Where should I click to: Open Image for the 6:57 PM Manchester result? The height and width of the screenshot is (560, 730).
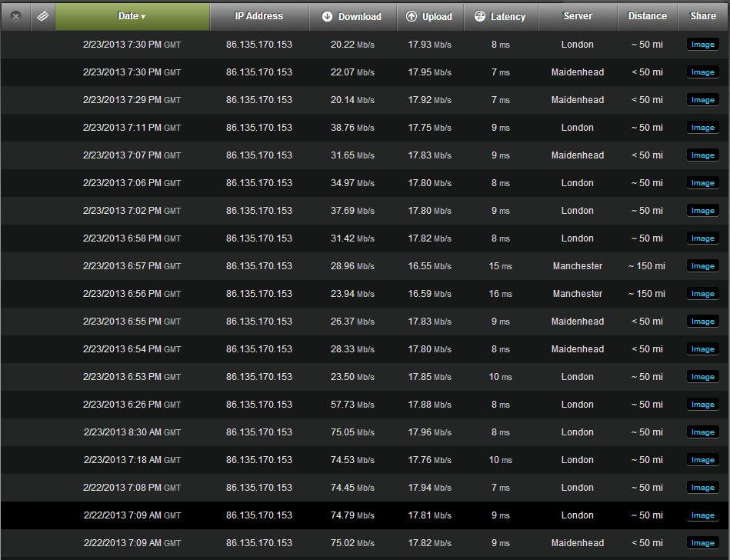[x=702, y=266]
